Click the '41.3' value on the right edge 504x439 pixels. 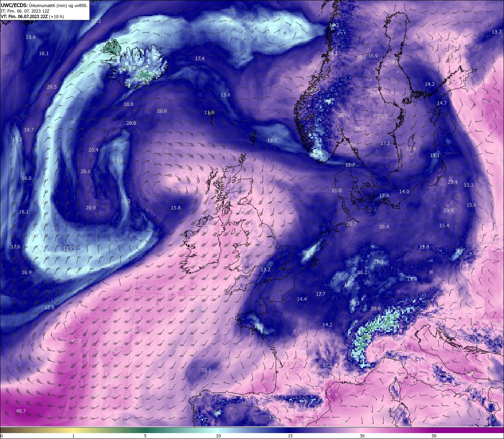tap(488, 102)
